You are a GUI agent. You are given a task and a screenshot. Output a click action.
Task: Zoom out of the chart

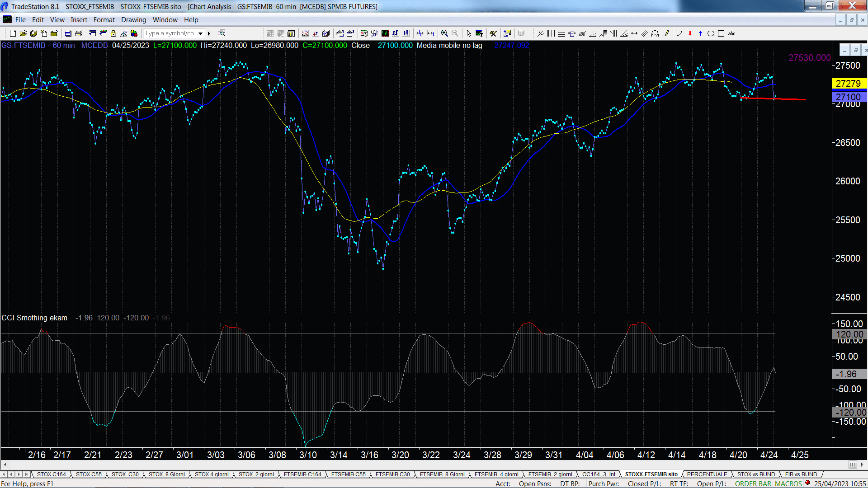(455, 33)
